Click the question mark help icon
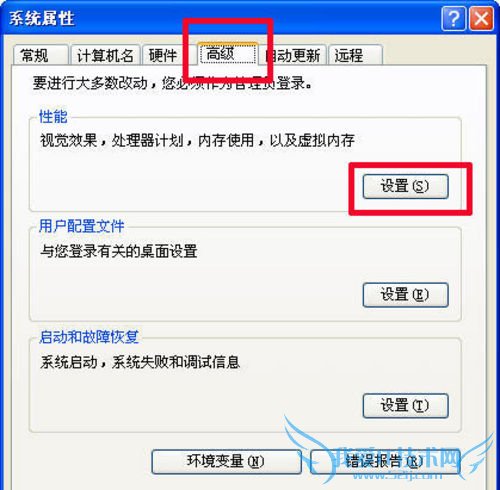The height and width of the screenshot is (490, 500). (453, 19)
